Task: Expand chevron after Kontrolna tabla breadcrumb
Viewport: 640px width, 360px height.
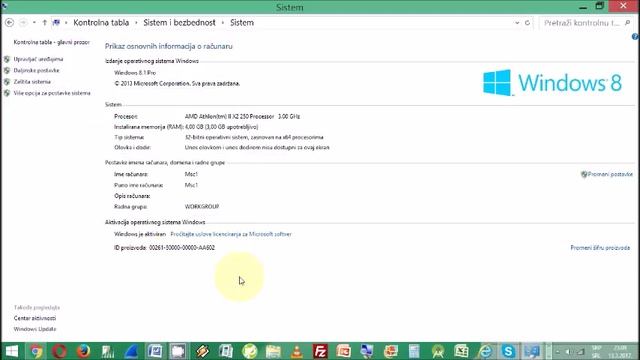Action: point(136,23)
